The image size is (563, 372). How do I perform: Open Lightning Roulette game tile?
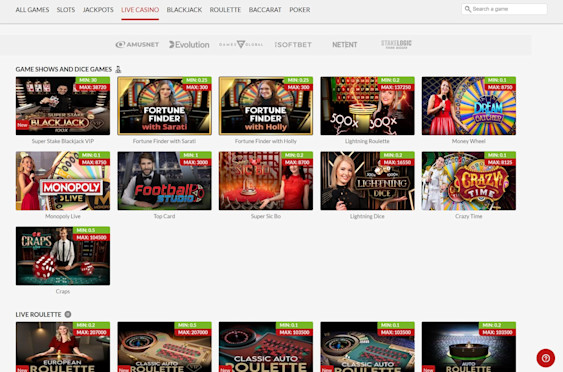point(367,106)
